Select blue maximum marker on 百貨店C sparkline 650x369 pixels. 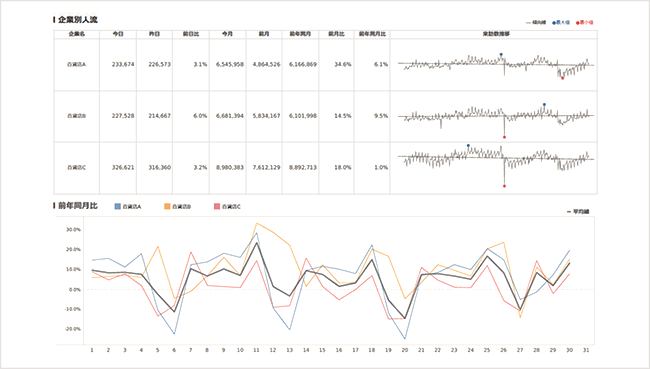[468, 146]
